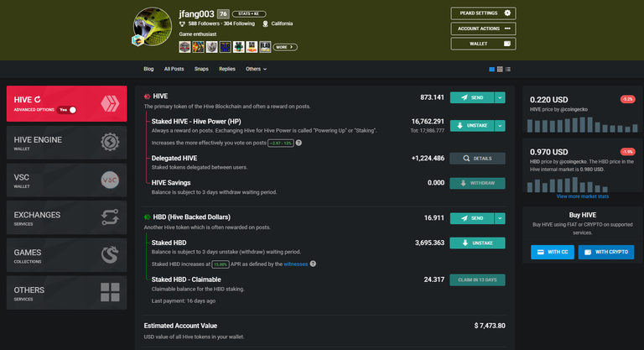Viewport: 644px width, 350px height.
Task: Follow the witnesses link
Action: pos(296,264)
